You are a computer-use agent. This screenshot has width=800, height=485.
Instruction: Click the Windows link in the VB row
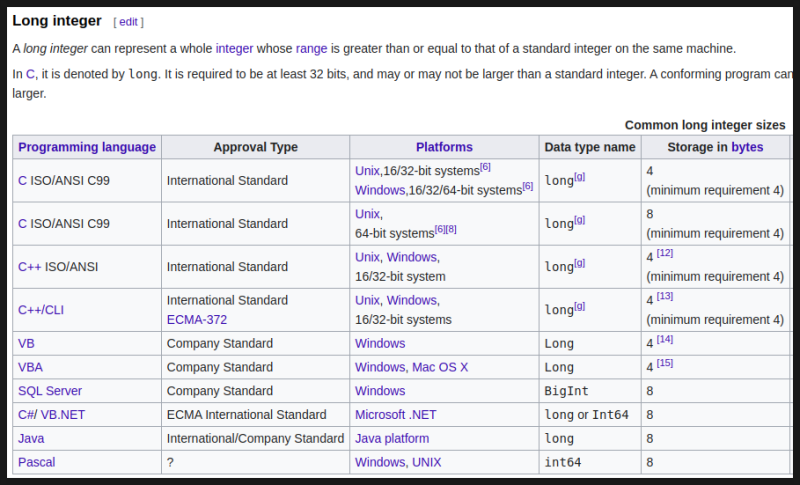tap(380, 343)
